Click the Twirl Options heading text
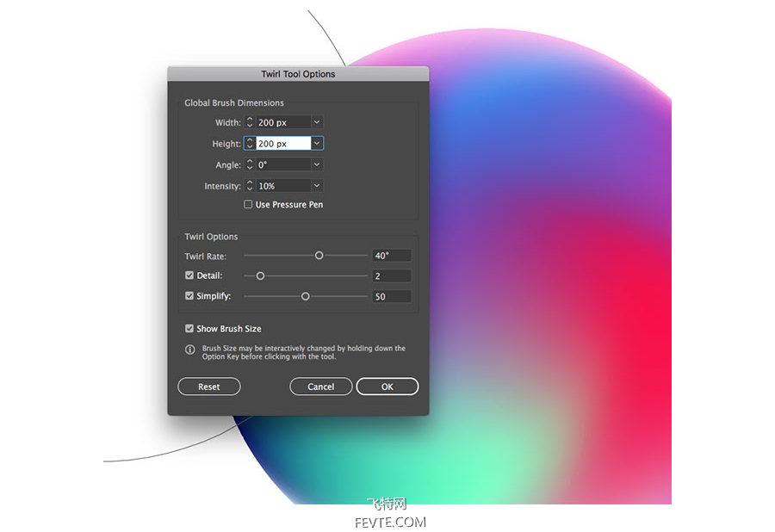The image size is (775, 532). tap(211, 237)
